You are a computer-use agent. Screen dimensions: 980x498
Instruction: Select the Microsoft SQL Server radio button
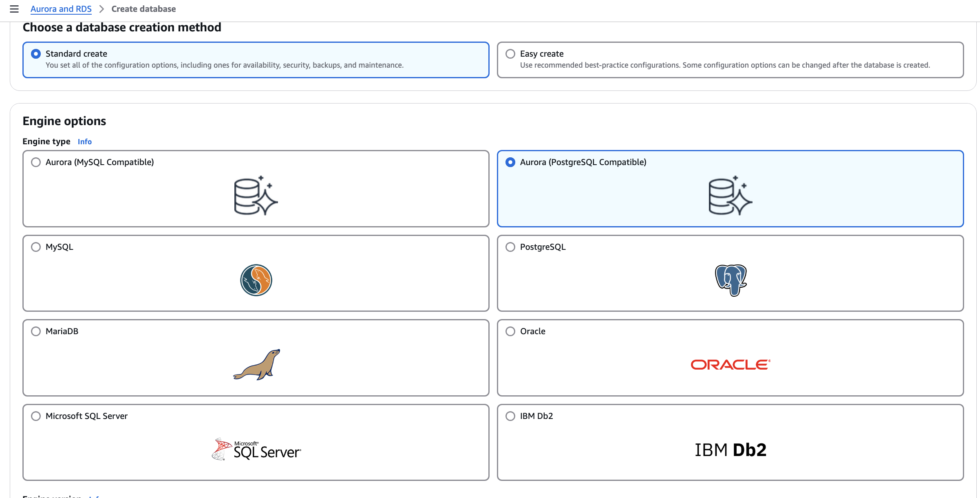pyautogui.click(x=36, y=416)
